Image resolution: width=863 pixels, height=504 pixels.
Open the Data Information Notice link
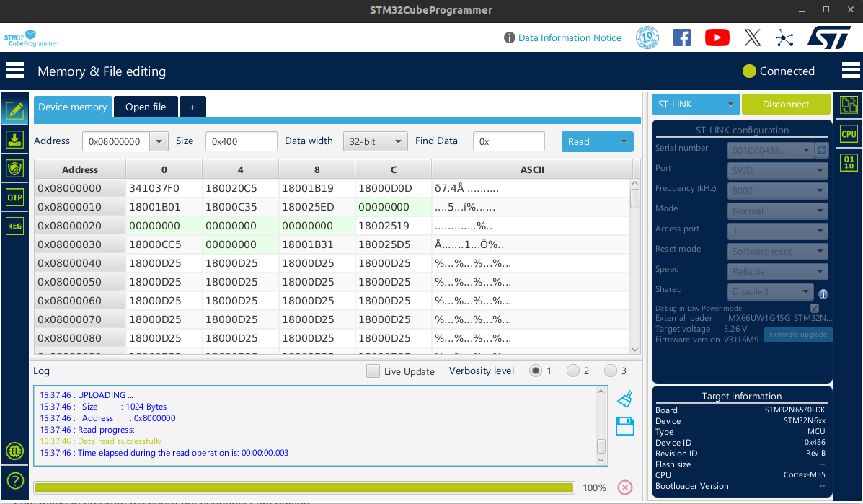[x=569, y=37]
